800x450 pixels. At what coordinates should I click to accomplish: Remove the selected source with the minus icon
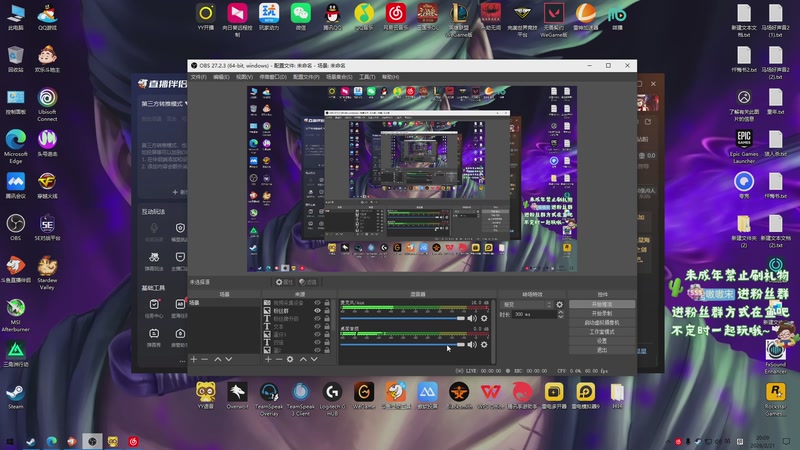[x=279, y=359]
